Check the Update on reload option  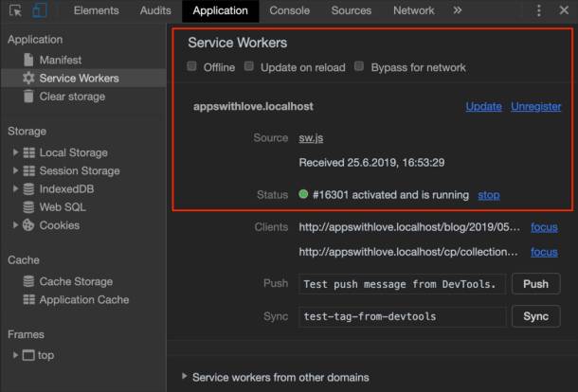tap(249, 67)
